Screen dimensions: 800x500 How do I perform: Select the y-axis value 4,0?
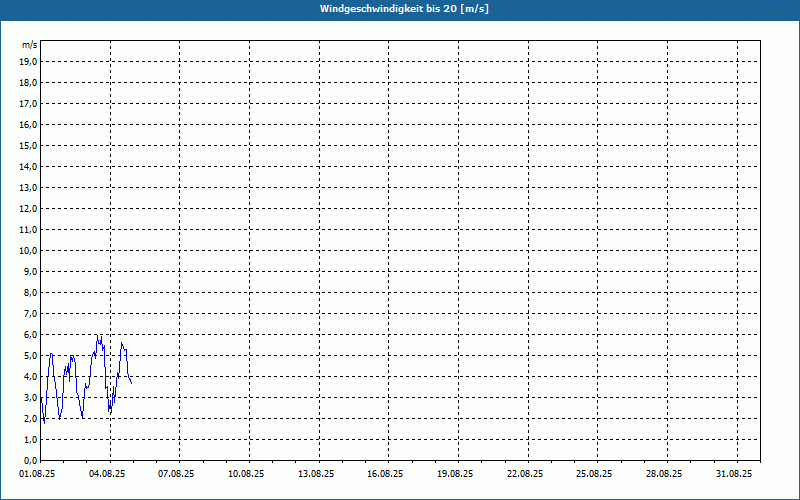point(30,377)
